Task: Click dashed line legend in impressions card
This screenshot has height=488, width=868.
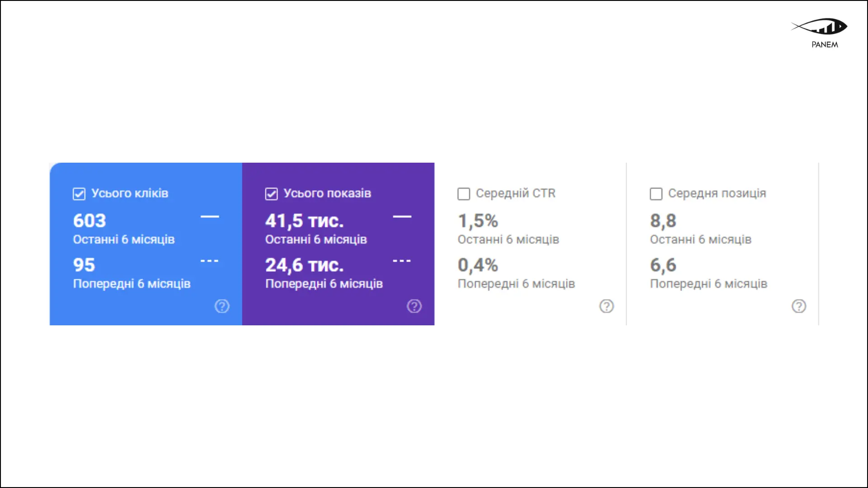Action: [402, 261]
